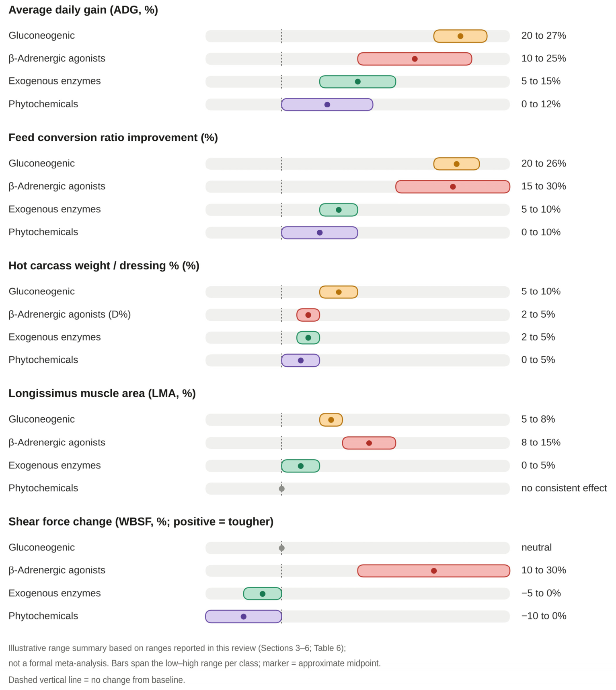
Task: Select the 'no consistent effect' label
Action: coord(564,488)
